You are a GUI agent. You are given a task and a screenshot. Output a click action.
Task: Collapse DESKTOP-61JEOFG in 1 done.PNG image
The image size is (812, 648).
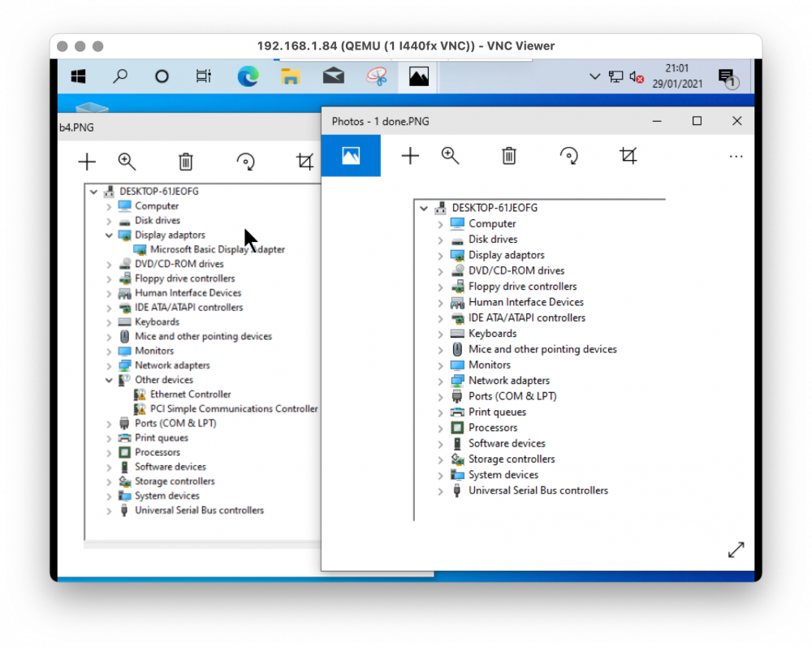424,208
